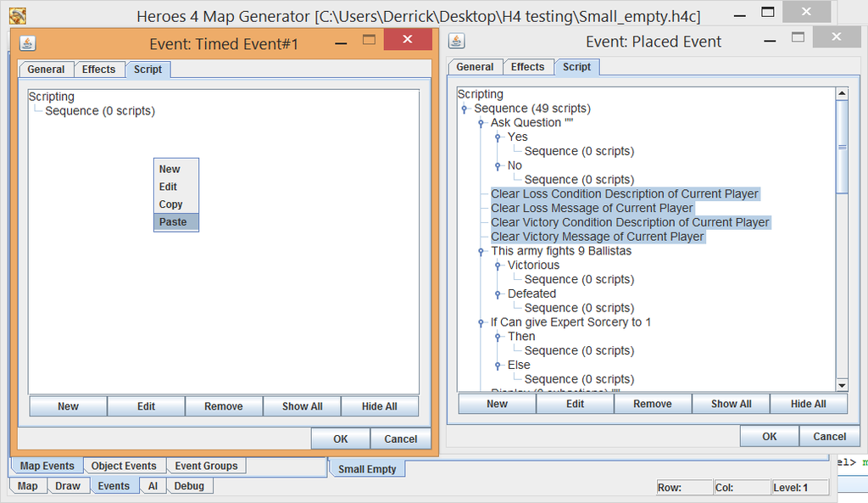This screenshot has width=868, height=503.
Task: Select Clear Victory Message of Current Player
Action: click(x=598, y=238)
